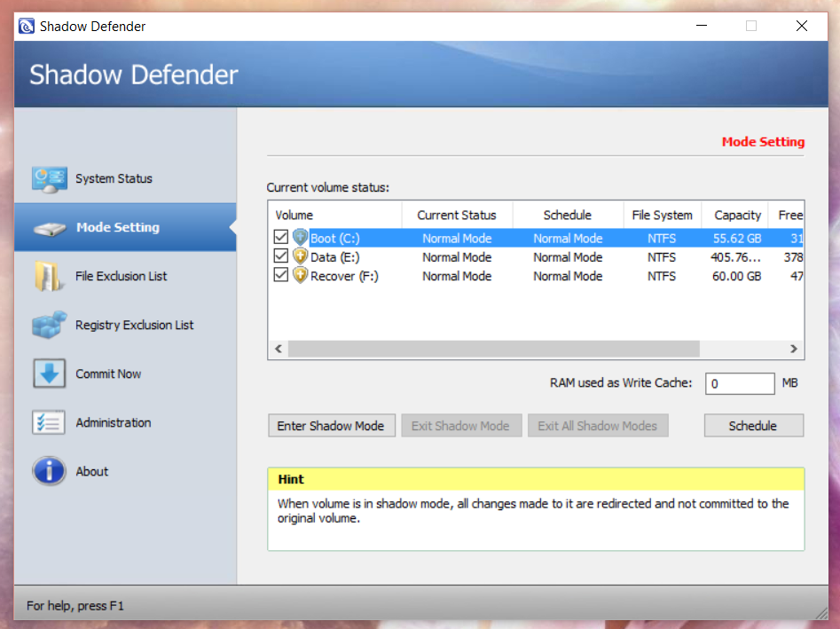Click the NTFS cell in Data (E:) row
This screenshot has height=629, width=840.
point(662,257)
